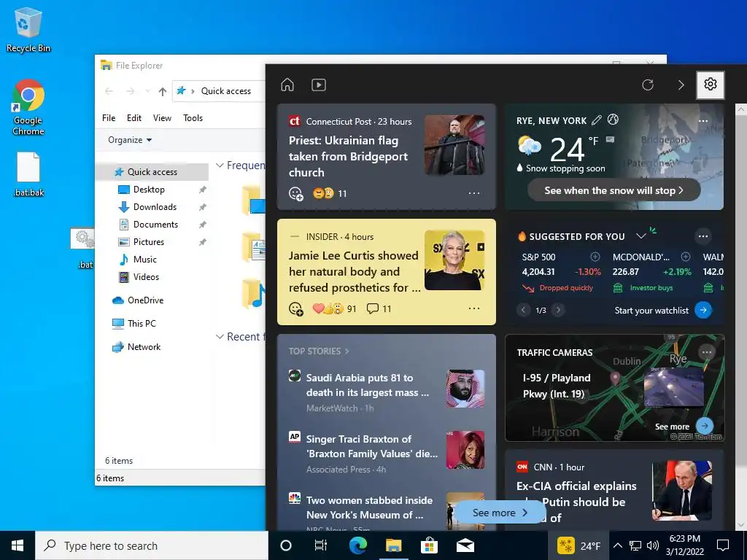
Task: Open more options on Suggested For You card
Action: click(x=703, y=236)
